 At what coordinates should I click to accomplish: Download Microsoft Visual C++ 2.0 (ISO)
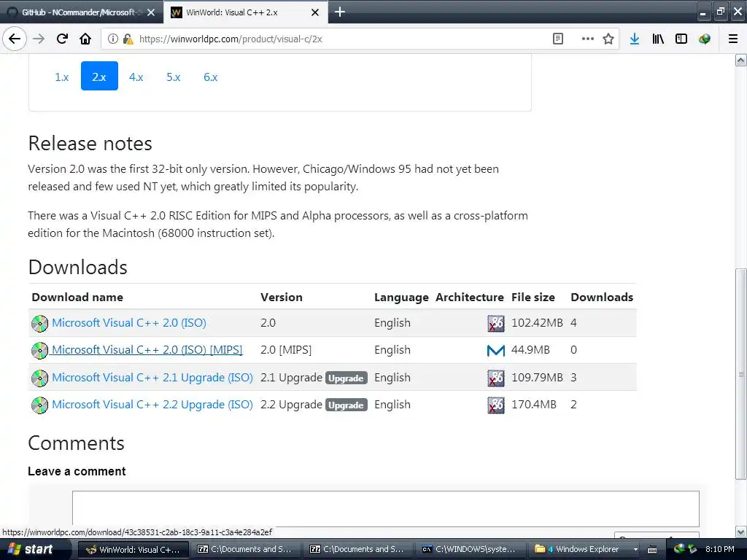128,323
